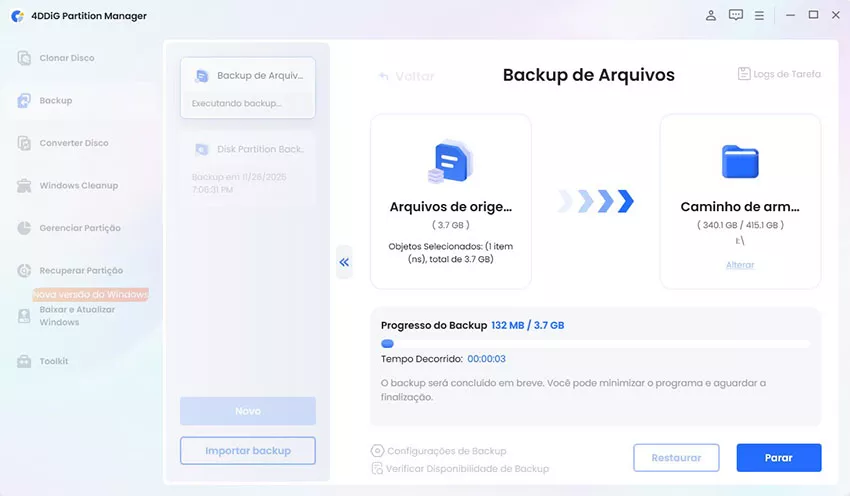Click the Logs de Tarefa icon
This screenshot has width=850, height=496.
click(744, 74)
